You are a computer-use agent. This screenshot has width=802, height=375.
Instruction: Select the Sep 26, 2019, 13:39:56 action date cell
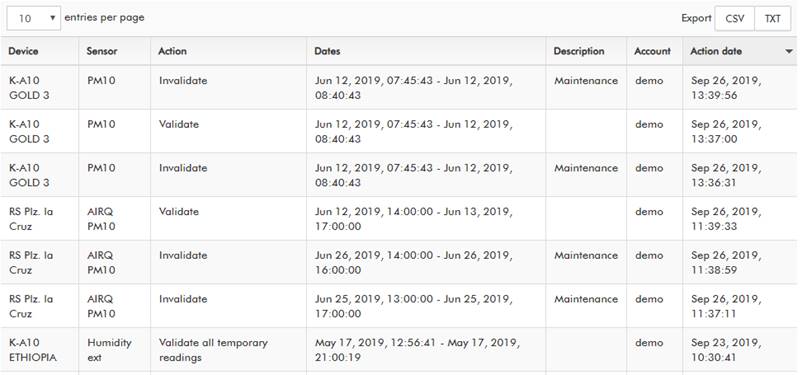coord(739,87)
